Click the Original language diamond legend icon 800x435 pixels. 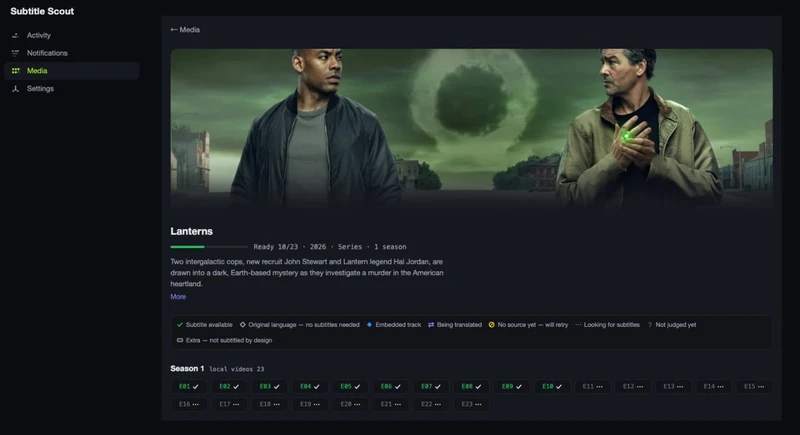pyautogui.click(x=242, y=324)
